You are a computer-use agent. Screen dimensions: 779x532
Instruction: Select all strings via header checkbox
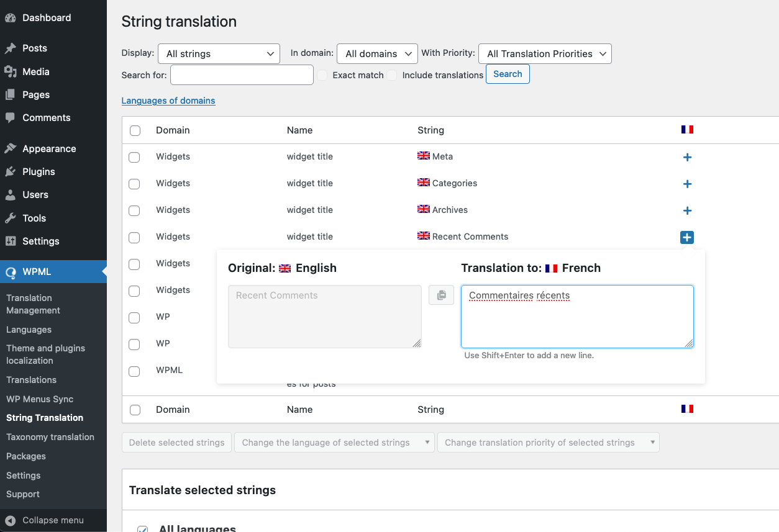tap(135, 130)
